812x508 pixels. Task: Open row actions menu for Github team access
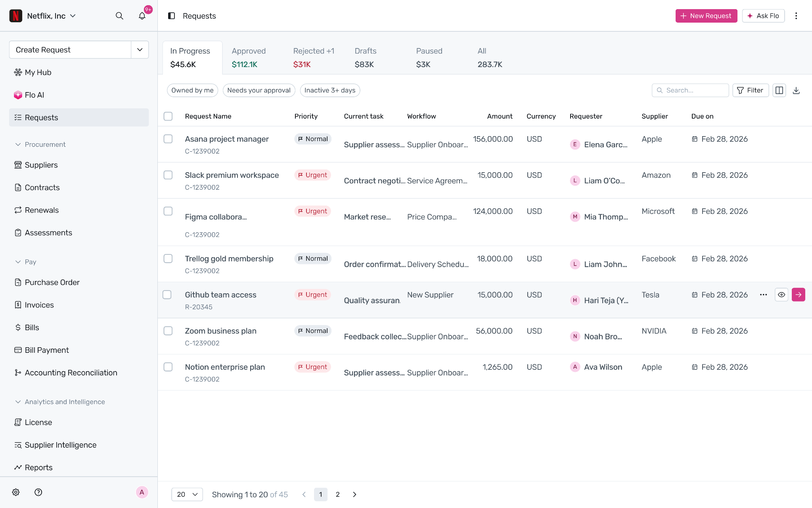pos(764,294)
